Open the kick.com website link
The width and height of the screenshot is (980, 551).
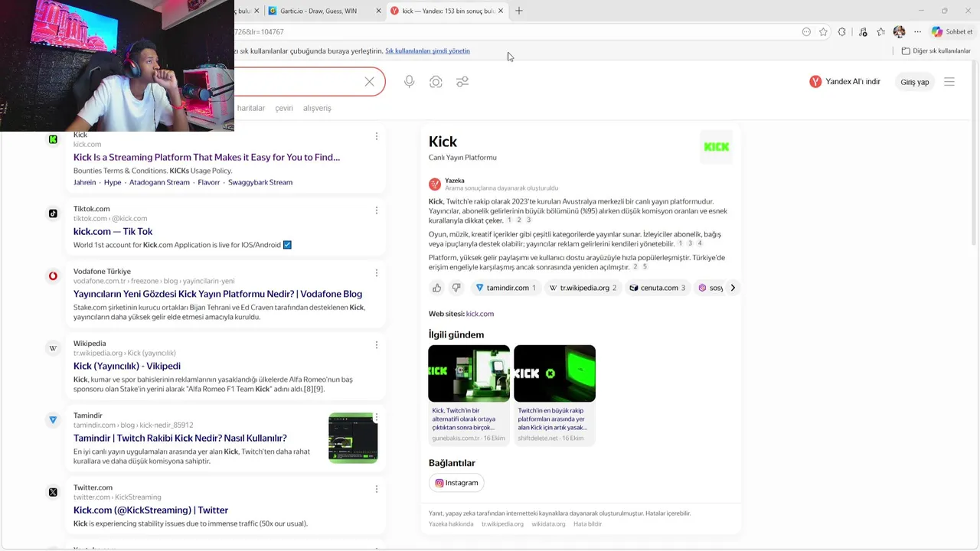click(480, 314)
